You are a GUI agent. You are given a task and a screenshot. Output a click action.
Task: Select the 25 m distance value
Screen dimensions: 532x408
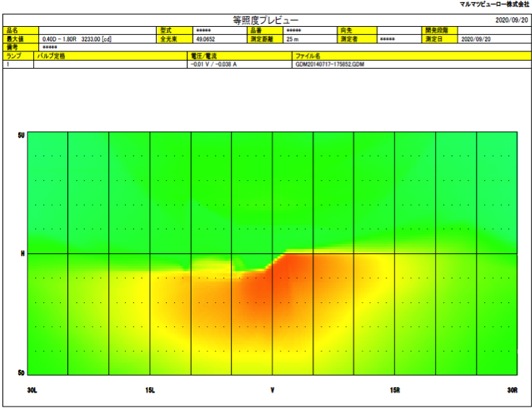coord(293,39)
